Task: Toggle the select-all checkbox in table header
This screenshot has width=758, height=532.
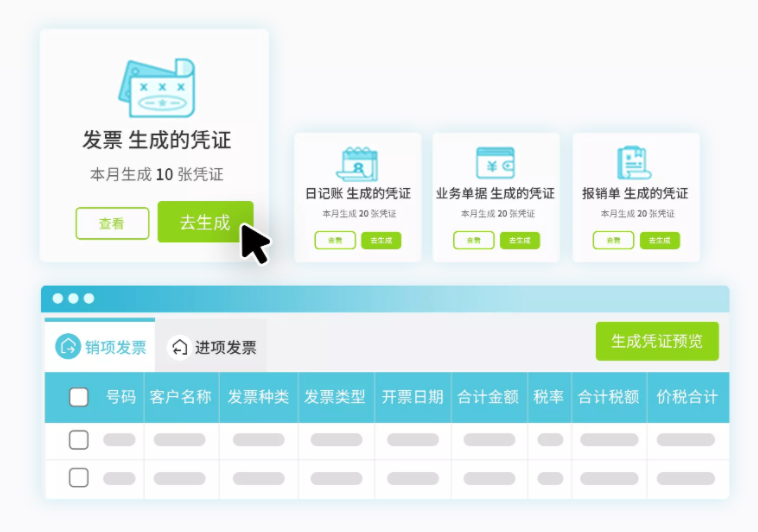Action: 79,397
